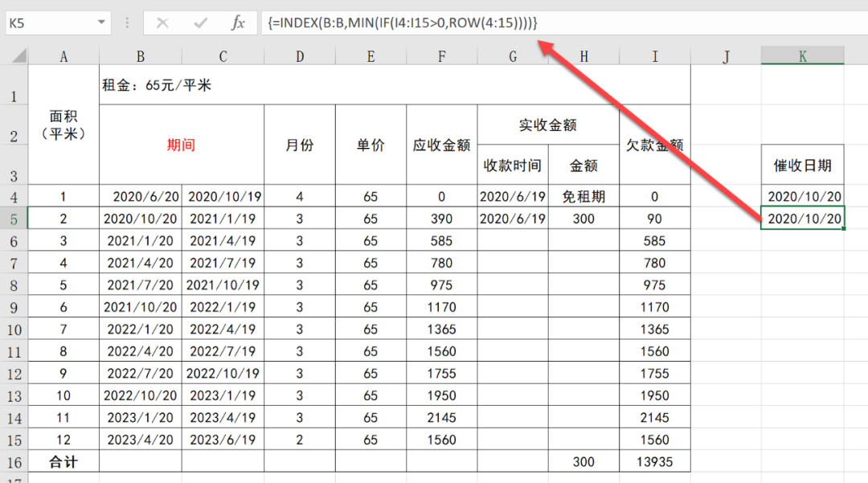The width and height of the screenshot is (868, 483).
Task: Select column B header
Action: (141, 56)
